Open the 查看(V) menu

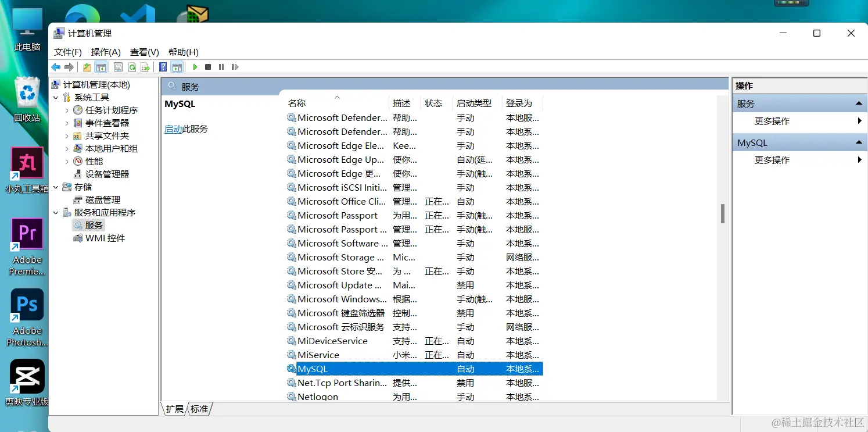145,52
